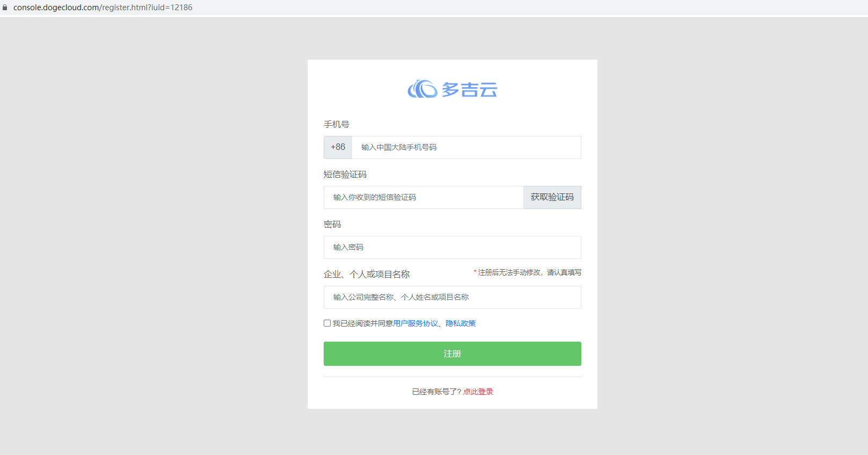This screenshot has width=868, height=455.
Task: Go to login via 点此登录 link
Action: pyautogui.click(x=478, y=392)
